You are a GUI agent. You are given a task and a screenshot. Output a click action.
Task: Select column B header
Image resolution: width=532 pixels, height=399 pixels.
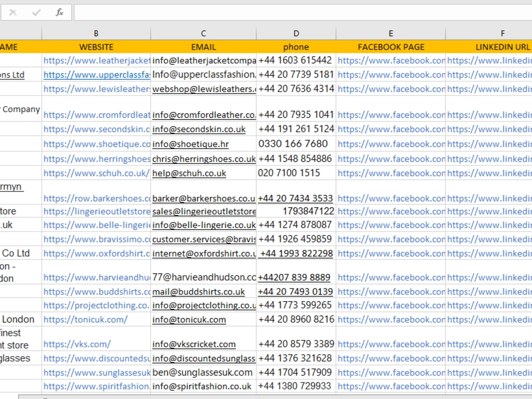[x=96, y=34]
